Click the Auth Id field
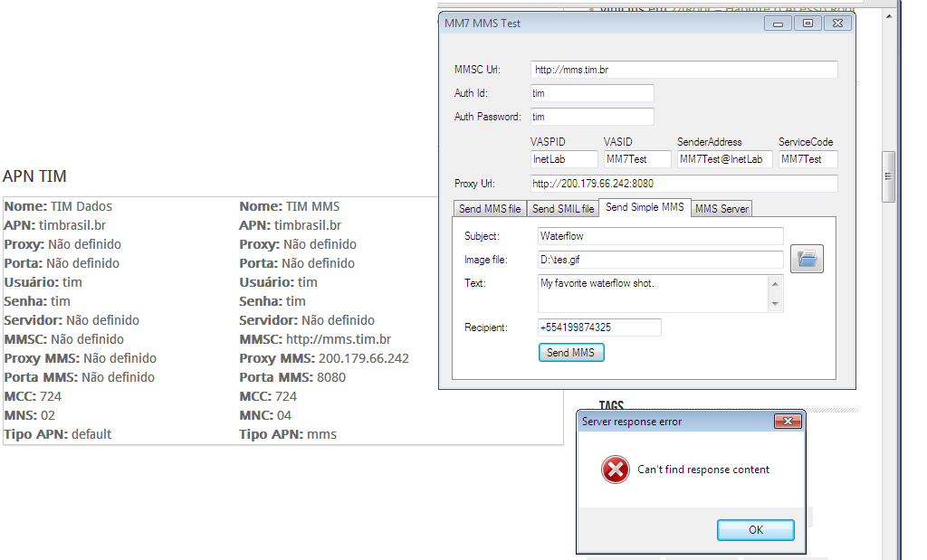The height and width of the screenshot is (560, 927). tap(592, 93)
